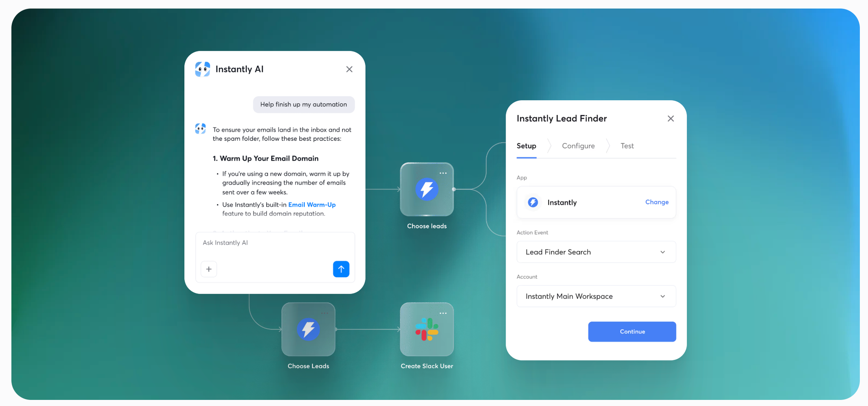Switch to the Configure tab
Image resolution: width=868 pixels, height=406 pixels.
[578, 146]
